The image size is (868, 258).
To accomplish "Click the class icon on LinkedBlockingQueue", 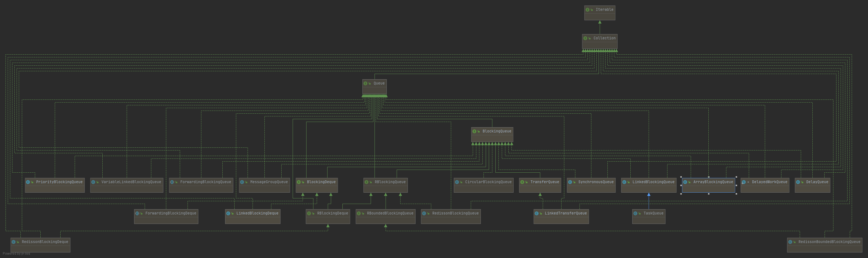I will pos(624,182).
